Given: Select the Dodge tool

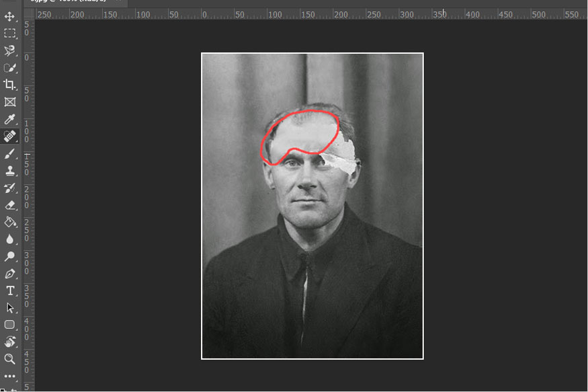Looking at the screenshot, I should (10, 256).
